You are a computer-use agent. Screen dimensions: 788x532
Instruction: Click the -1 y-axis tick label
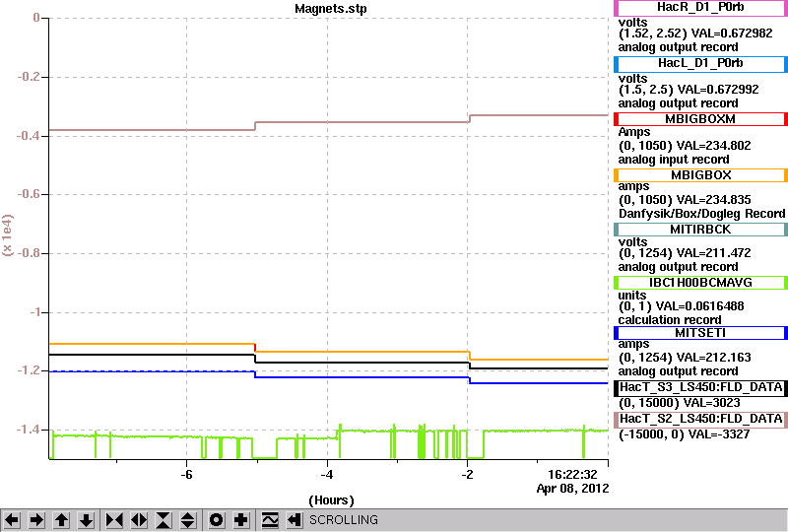[x=34, y=312]
